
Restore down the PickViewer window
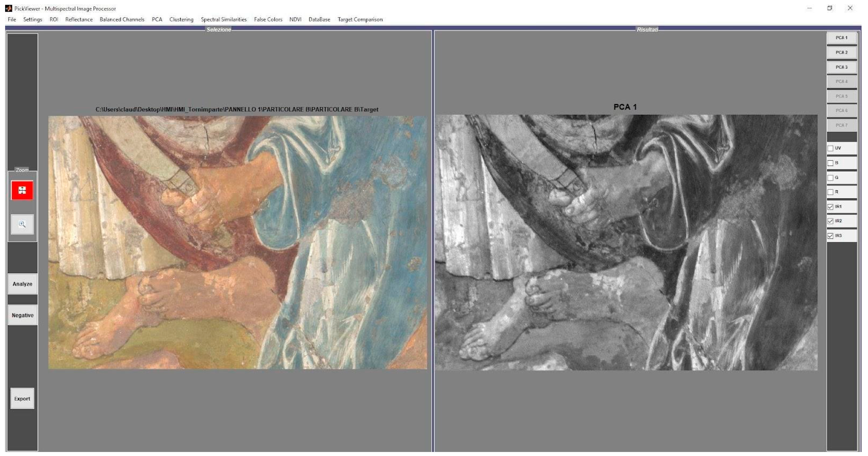click(830, 8)
